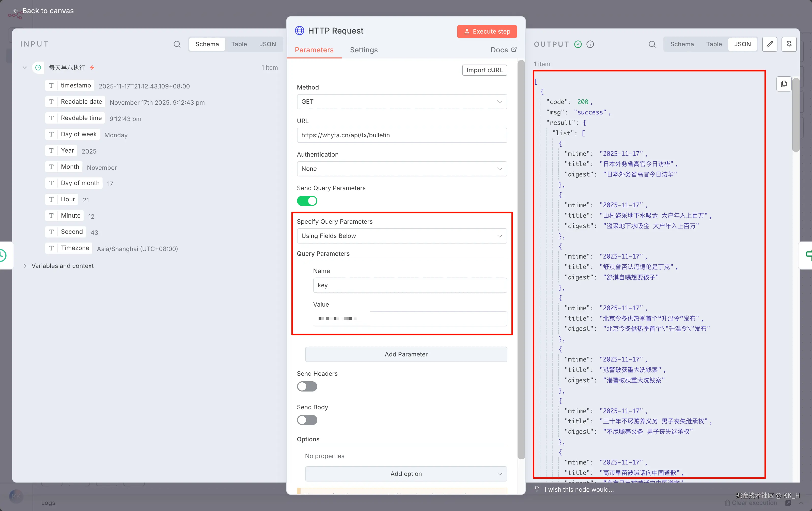The image size is (812, 511).
Task: Copy JSON output with copy icon
Action: click(784, 84)
